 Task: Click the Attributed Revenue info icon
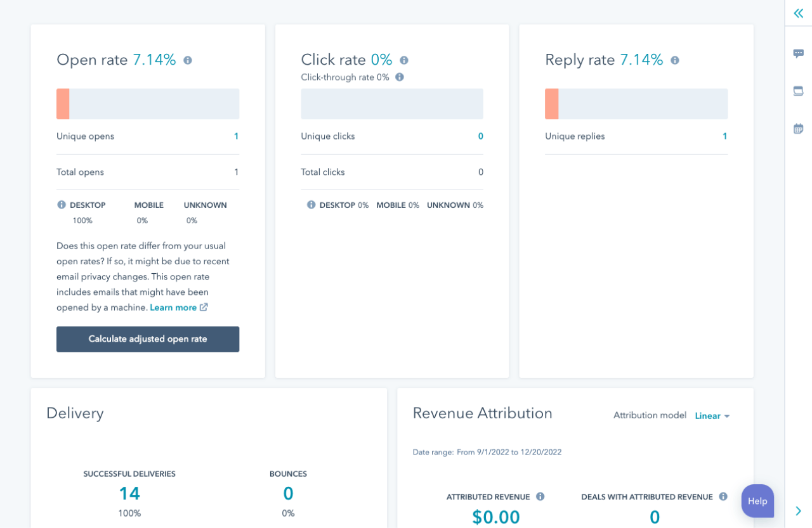point(540,497)
